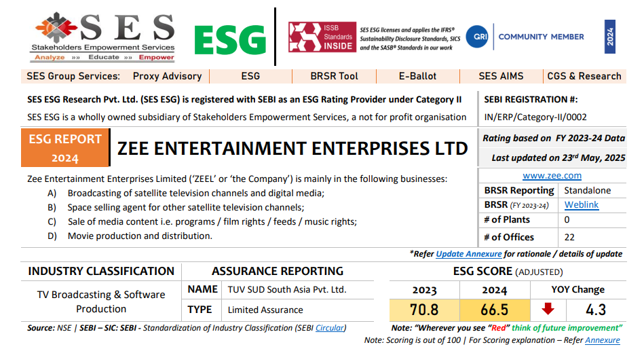Select CGS & Research in services bar
The height and width of the screenshot is (349, 644).
(584, 77)
